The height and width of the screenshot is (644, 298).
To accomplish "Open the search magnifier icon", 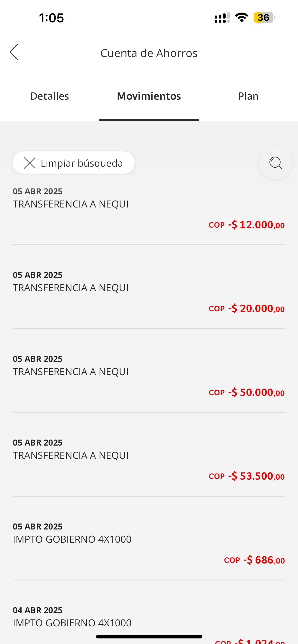I will 275,163.
